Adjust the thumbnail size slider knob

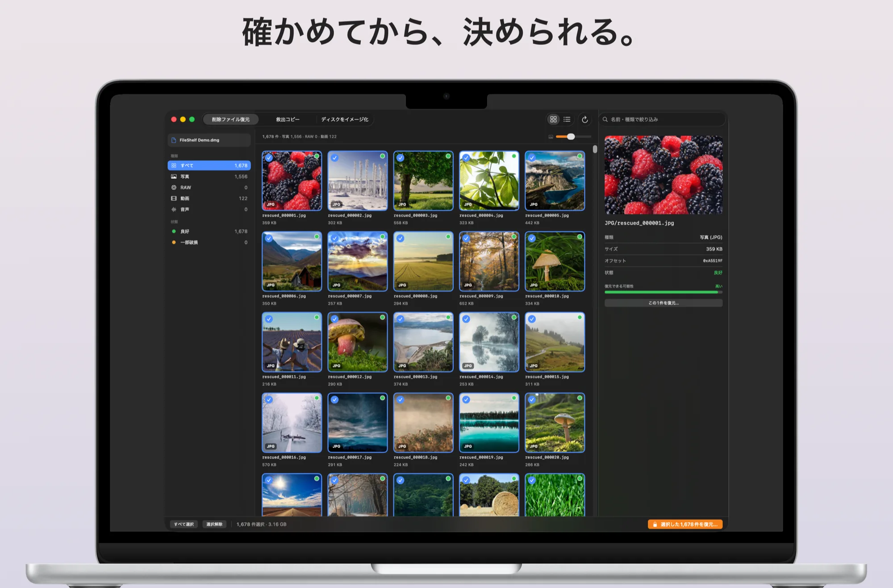point(571,137)
